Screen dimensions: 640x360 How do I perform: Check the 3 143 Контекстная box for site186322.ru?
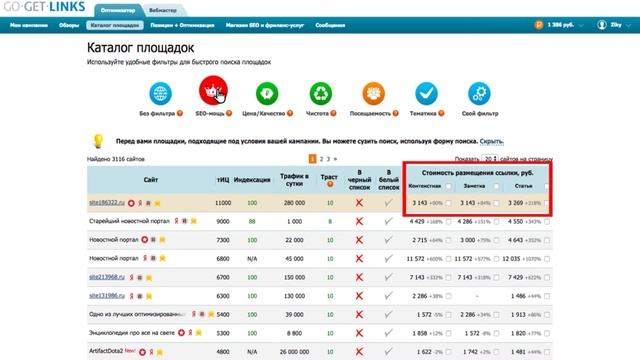click(449, 203)
